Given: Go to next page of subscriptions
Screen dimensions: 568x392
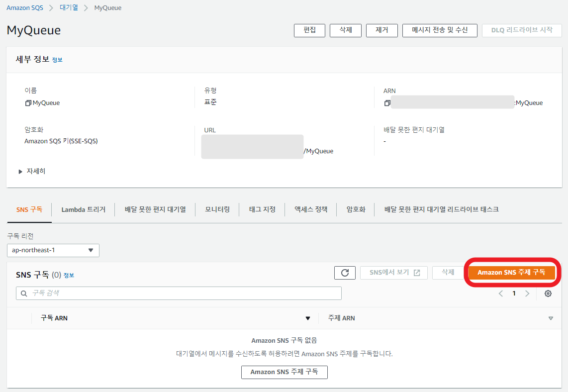Looking at the screenshot, I should click(x=527, y=294).
